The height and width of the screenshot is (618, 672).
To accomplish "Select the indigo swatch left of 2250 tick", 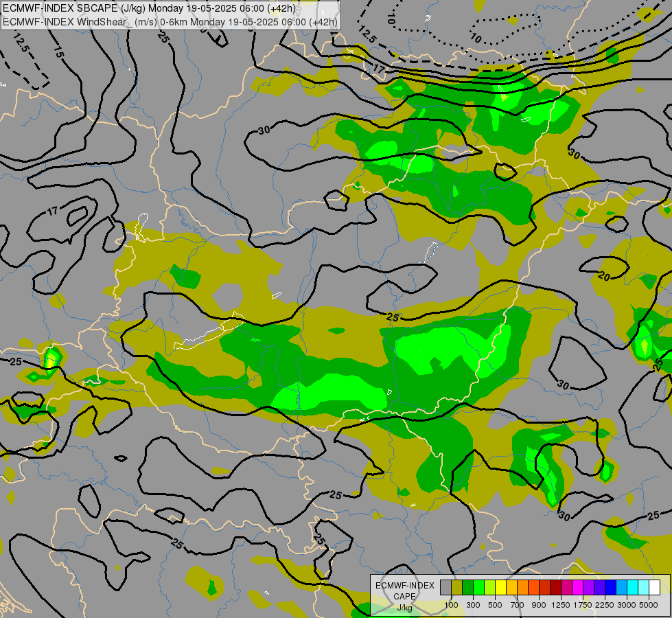I will 599,588.
